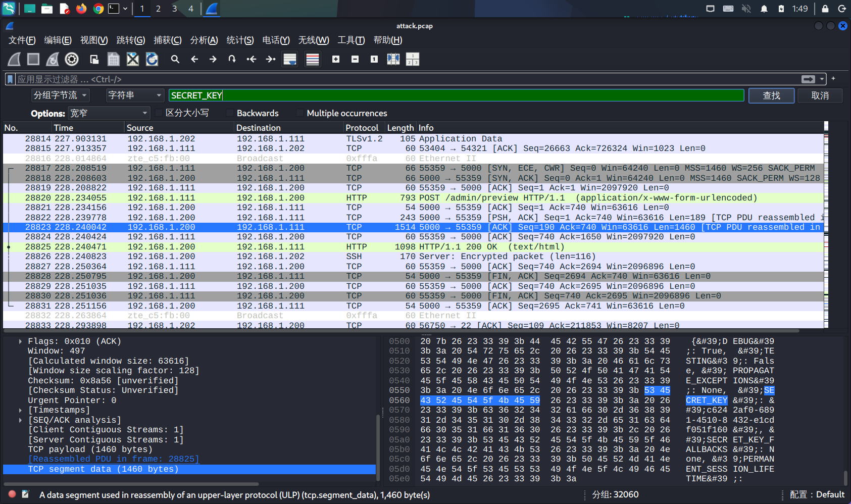
Task: Click the zoom in plus icon
Action: (336, 60)
